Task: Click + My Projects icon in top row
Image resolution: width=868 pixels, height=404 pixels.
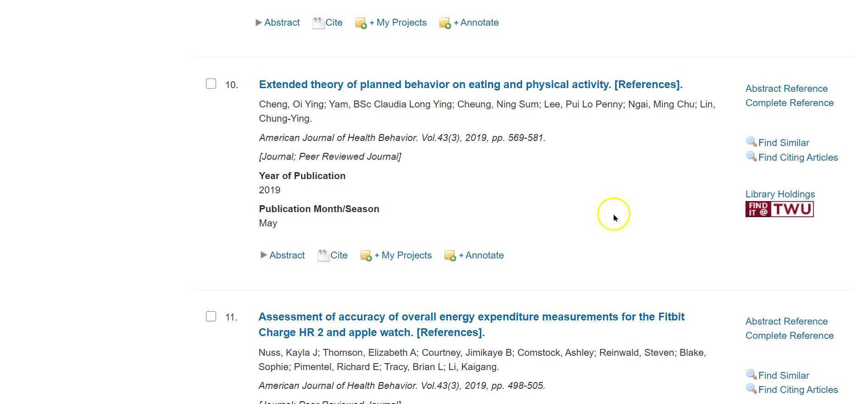Action: [361, 23]
